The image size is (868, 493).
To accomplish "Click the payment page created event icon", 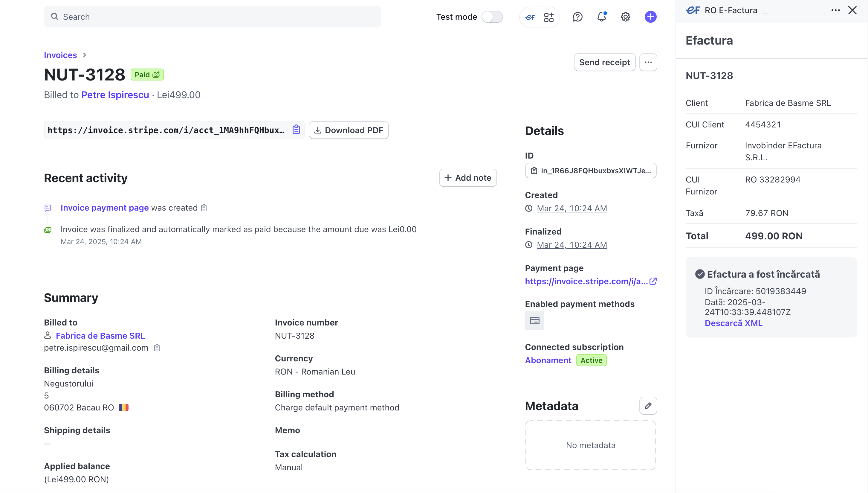I will (x=48, y=208).
